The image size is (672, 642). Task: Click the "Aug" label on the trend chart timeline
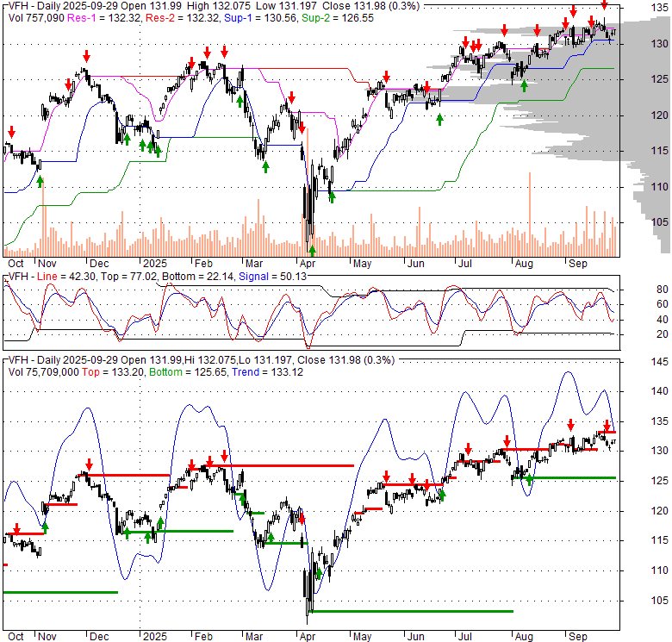coord(524,637)
